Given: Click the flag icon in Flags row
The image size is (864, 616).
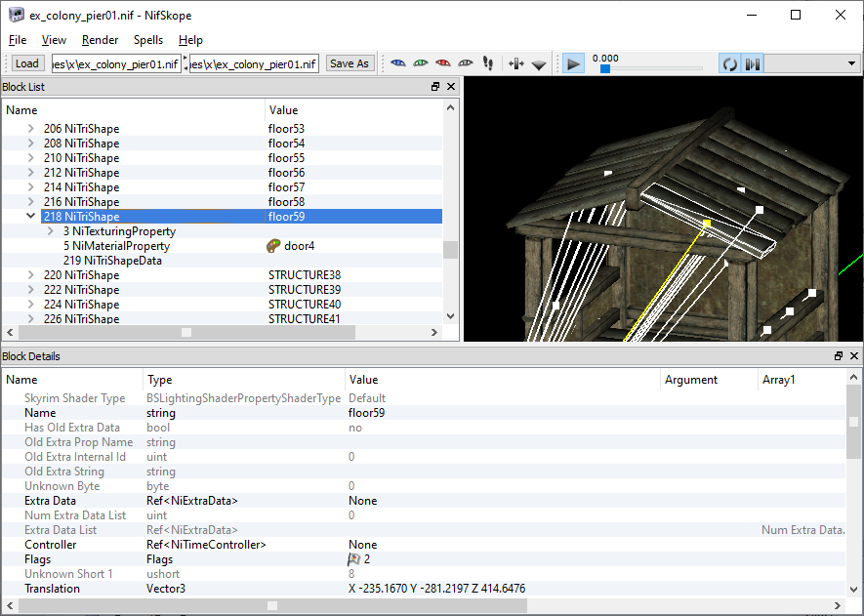Looking at the screenshot, I should tap(354, 559).
